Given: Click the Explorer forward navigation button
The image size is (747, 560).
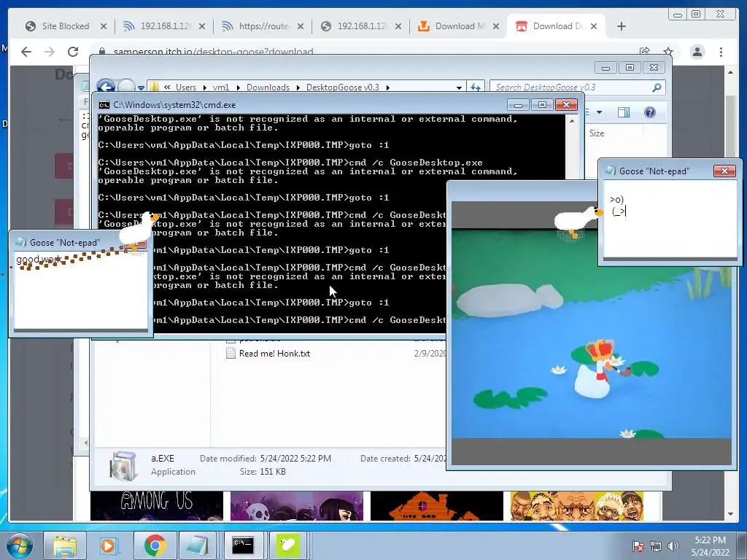Looking at the screenshot, I should point(126,87).
